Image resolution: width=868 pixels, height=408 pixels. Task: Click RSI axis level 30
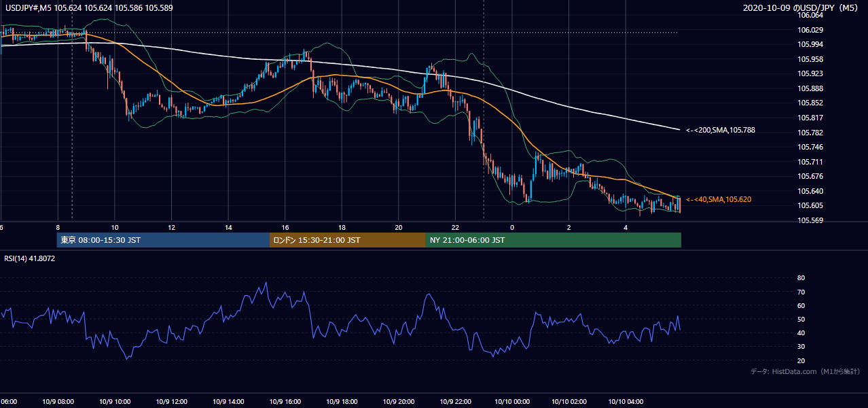(801, 347)
